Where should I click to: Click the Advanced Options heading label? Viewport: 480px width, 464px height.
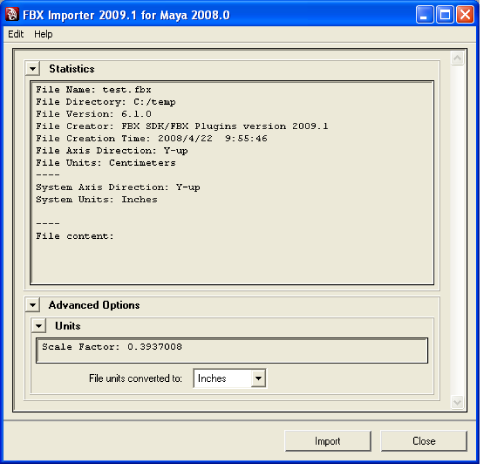(94, 305)
